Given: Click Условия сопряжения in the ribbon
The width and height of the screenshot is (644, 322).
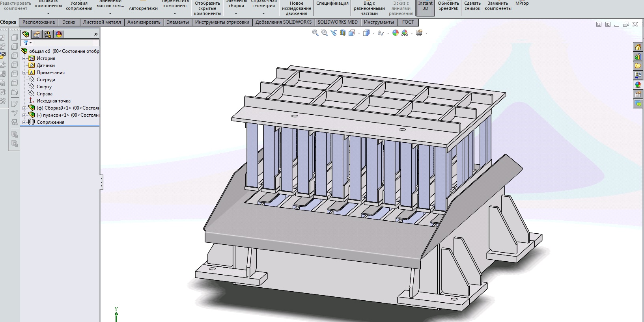Looking at the screenshot, I should pos(79,6).
